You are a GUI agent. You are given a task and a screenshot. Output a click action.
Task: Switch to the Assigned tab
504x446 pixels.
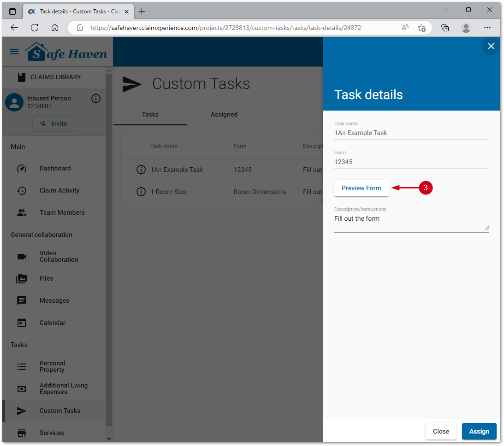[x=224, y=115]
